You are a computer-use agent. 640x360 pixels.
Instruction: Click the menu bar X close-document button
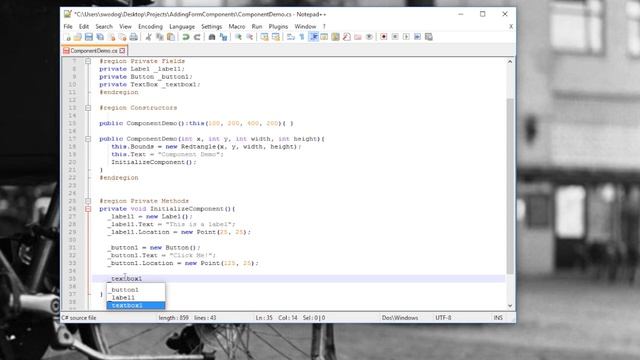click(x=511, y=27)
